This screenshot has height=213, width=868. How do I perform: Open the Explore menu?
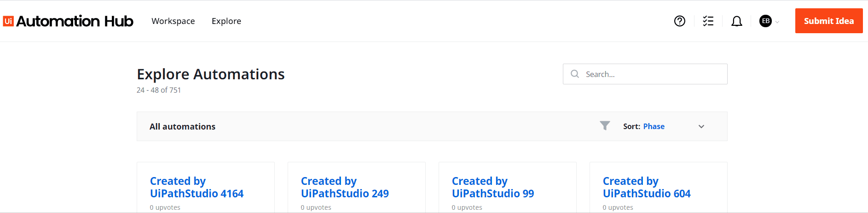point(226,21)
